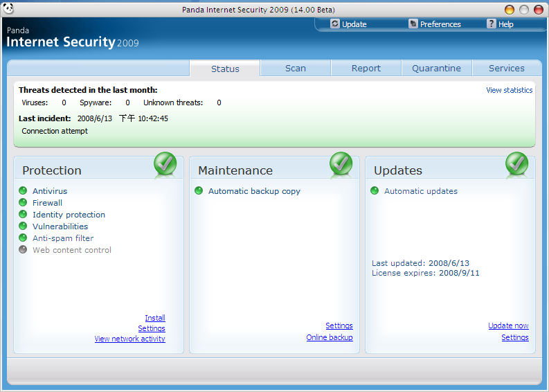Click the Update label in top toolbar
The image size is (549, 392).
point(354,24)
